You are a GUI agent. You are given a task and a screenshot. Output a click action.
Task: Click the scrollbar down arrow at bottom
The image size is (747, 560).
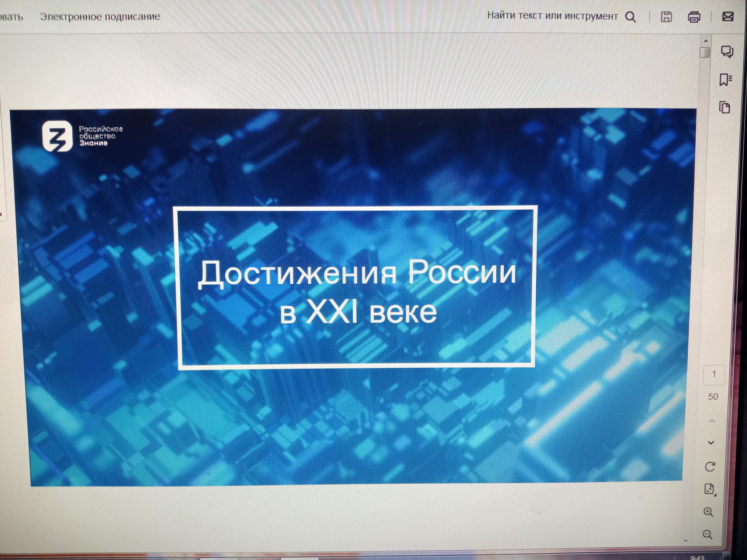pyautogui.click(x=685, y=540)
